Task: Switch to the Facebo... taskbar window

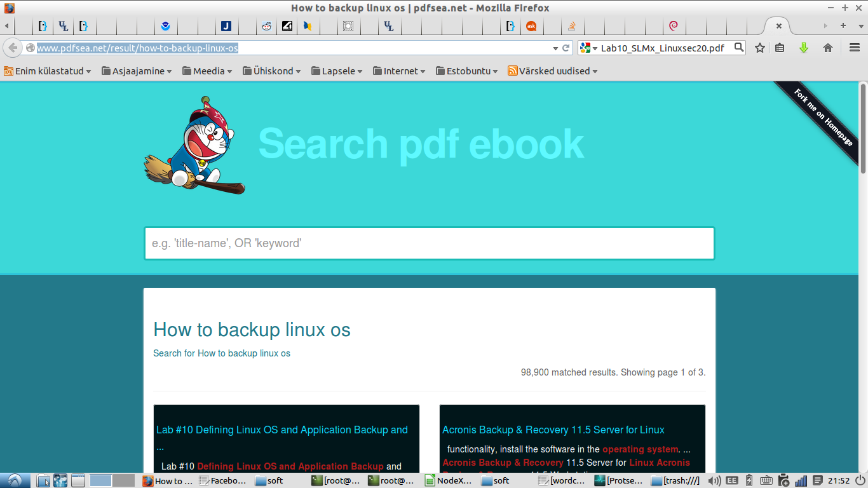Action: tap(223, 481)
